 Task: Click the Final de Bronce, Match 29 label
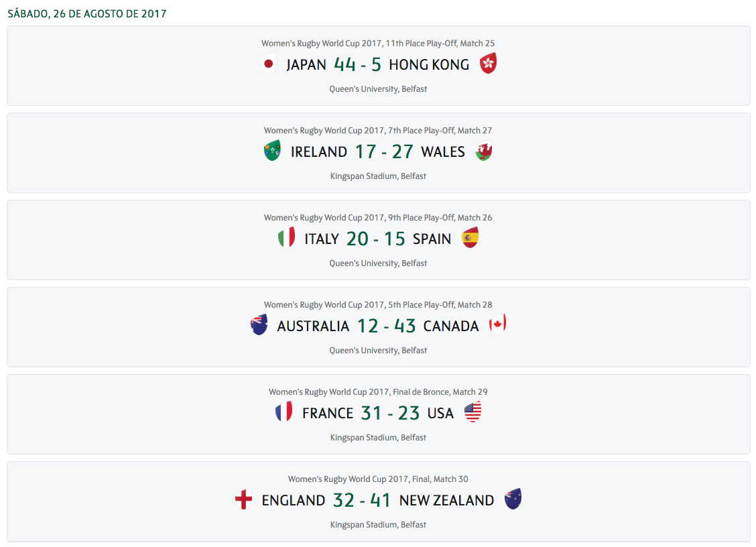(x=378, y=392)
